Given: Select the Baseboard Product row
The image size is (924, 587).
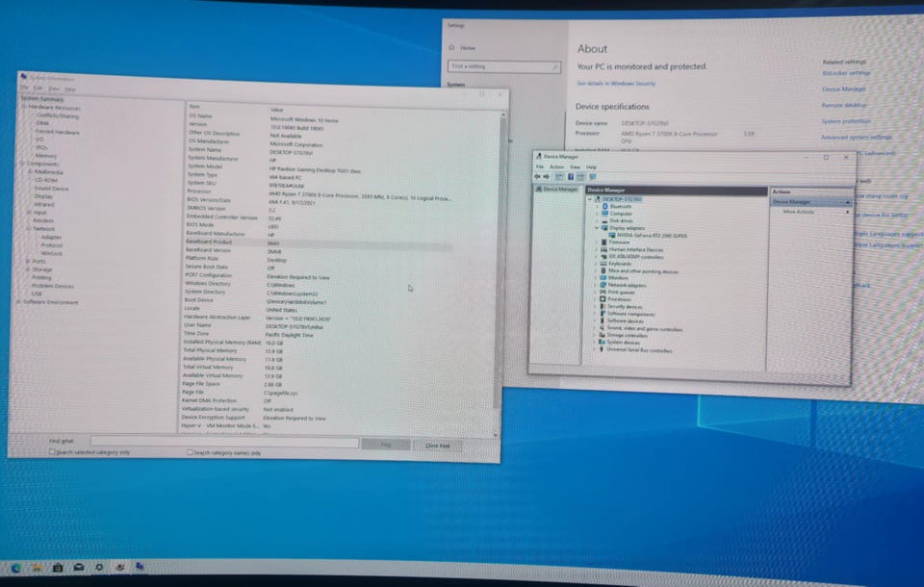Looking at the screenshot, I should (319, 242).
